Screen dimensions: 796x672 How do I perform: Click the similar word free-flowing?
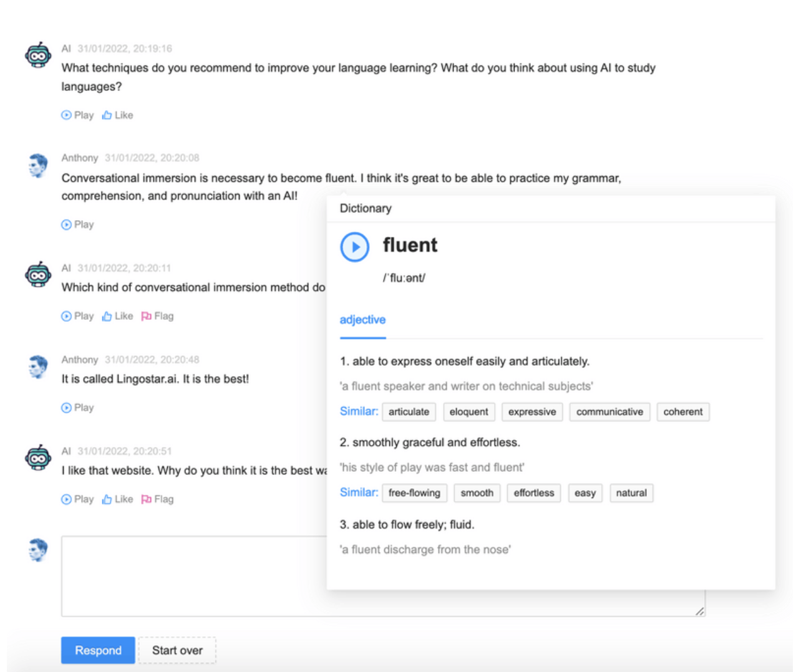(x=414, y=493)
